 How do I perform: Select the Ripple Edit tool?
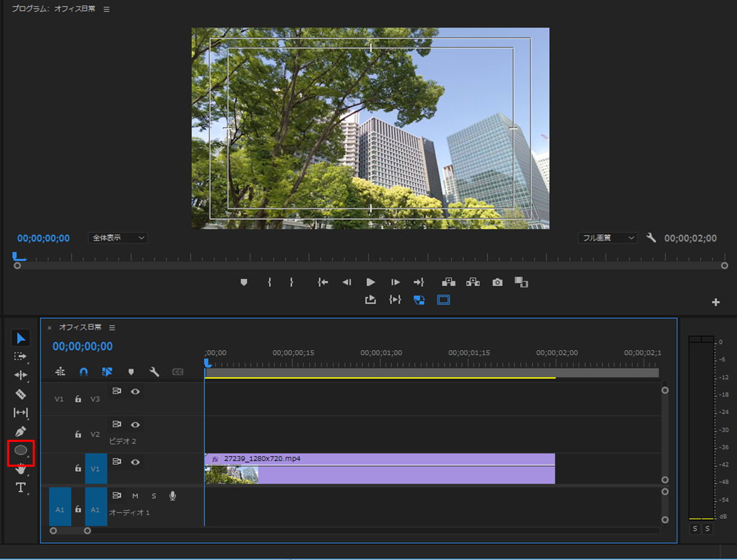pos(21,375)
